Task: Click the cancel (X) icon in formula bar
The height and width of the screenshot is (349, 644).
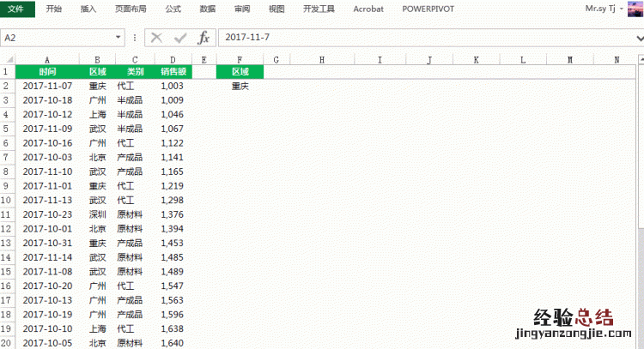Action: click(156, 38)
